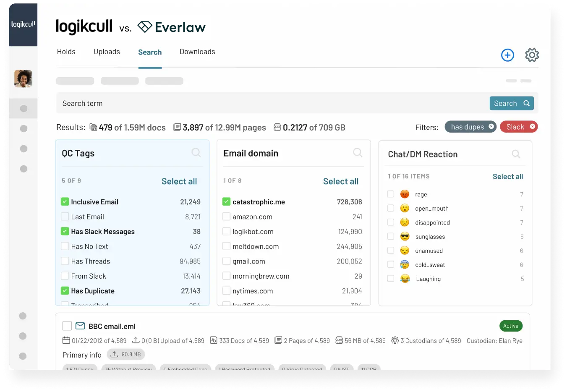The width and height of the screenshot is (567, 392).
Task: Open the Email domain search magnifier
Action: (358, 152)
